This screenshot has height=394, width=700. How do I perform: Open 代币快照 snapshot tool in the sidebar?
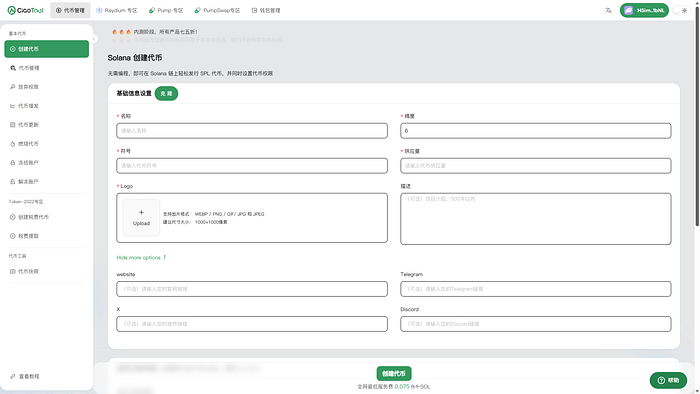point(46,271)
